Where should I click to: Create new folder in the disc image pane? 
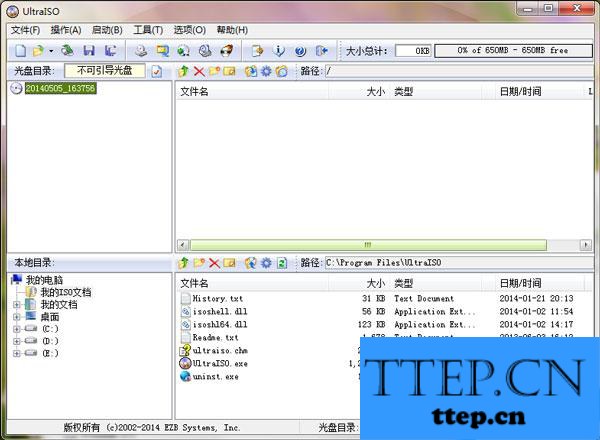214,71
